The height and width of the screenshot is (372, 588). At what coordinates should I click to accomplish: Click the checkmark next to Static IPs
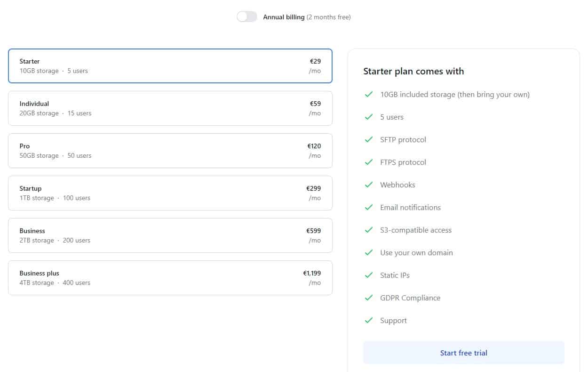369,275
